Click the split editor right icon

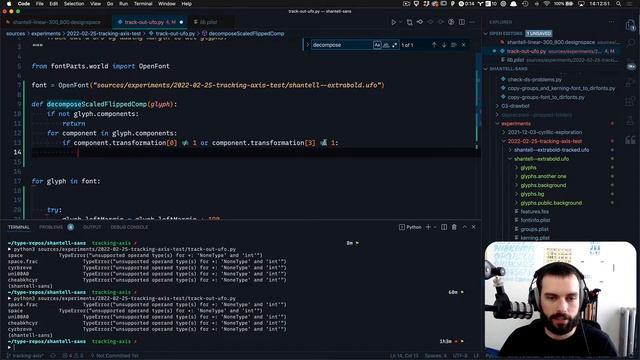[462, 22]
